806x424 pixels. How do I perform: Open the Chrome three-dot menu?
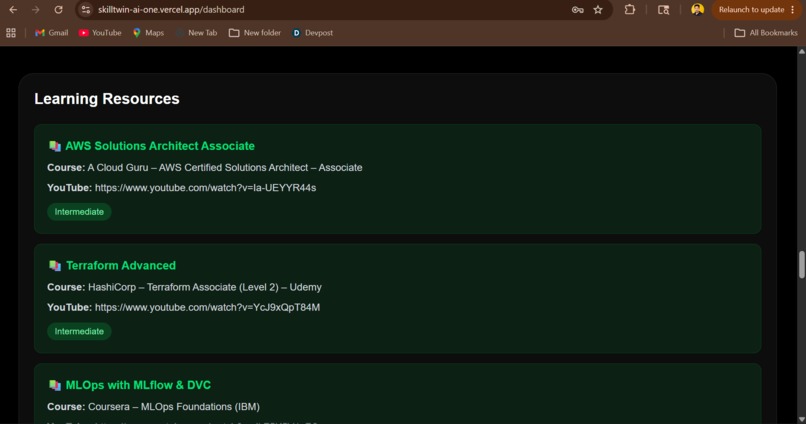(x=793, y=10)
